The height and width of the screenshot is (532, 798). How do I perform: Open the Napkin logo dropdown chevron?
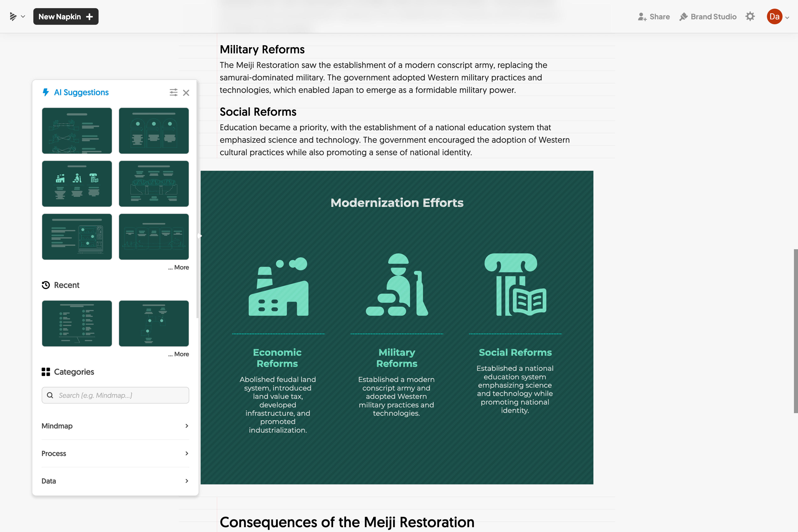[x=23, y=17]
